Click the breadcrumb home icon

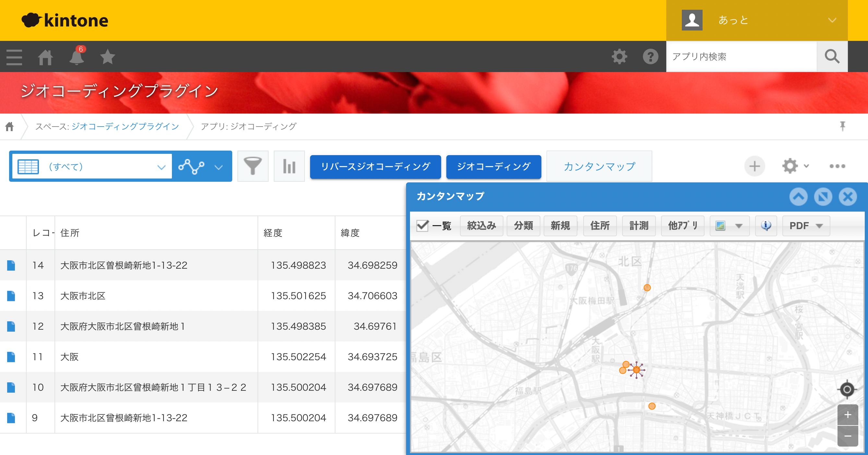point(9,127)
